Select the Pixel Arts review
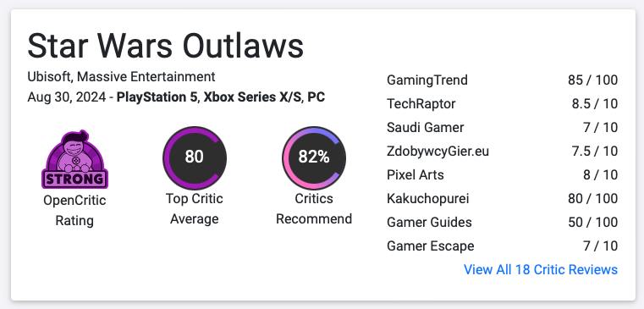 pyautogui.click(x=502, y=174)
